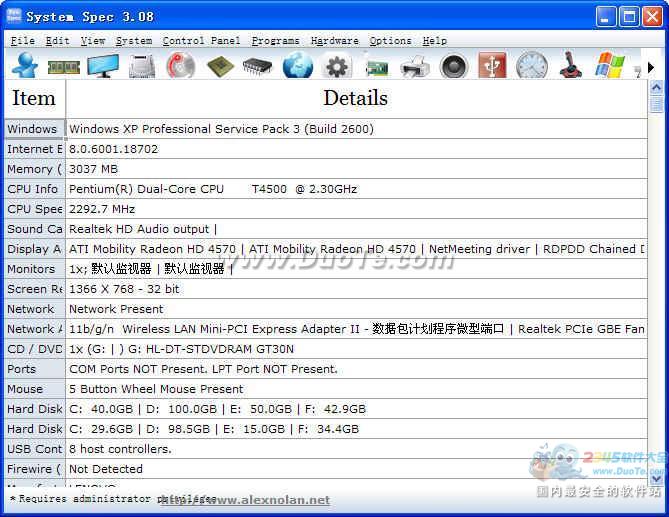This screenshot has width=669, height=517.
Task: Click the vertical scrollbar up arrow
Action: point(657,87)
